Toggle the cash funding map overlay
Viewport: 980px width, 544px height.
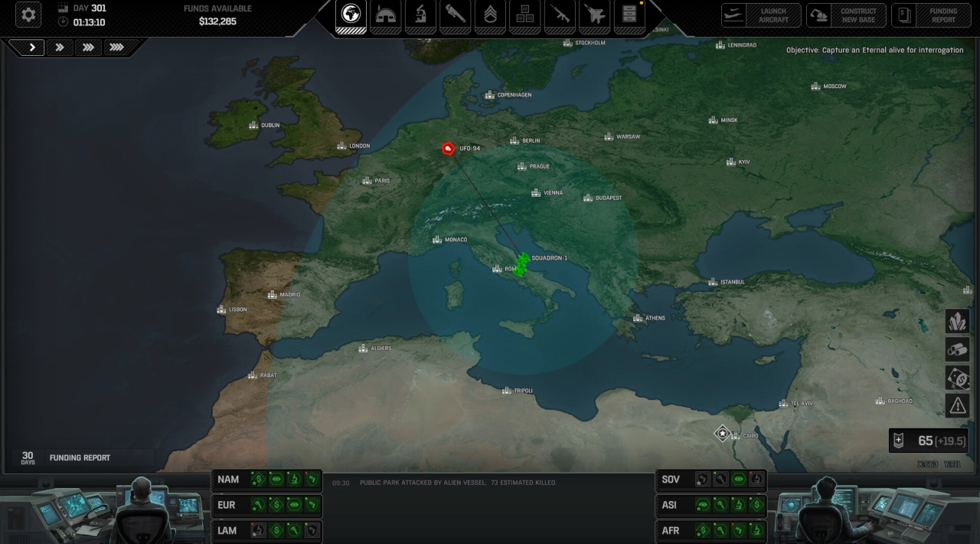957,378
